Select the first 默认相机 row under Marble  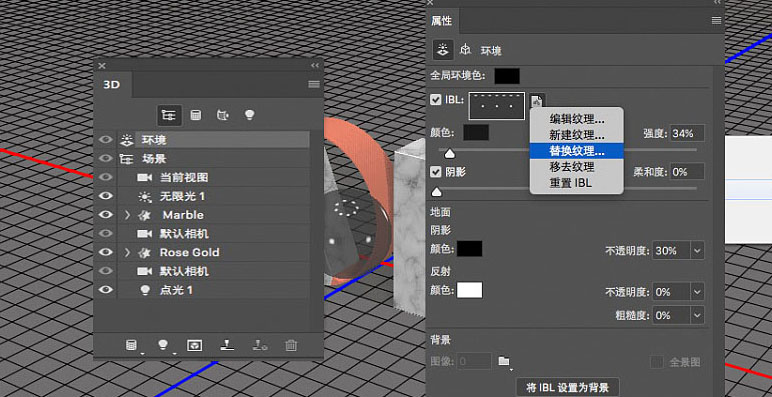(x=213, y=234)
